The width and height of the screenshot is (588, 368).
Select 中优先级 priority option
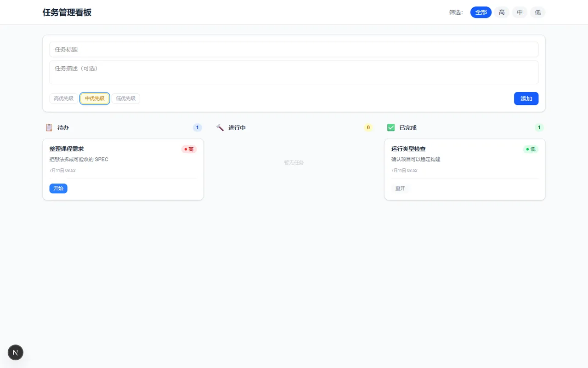pyautogui.click(x=95, y=98)
